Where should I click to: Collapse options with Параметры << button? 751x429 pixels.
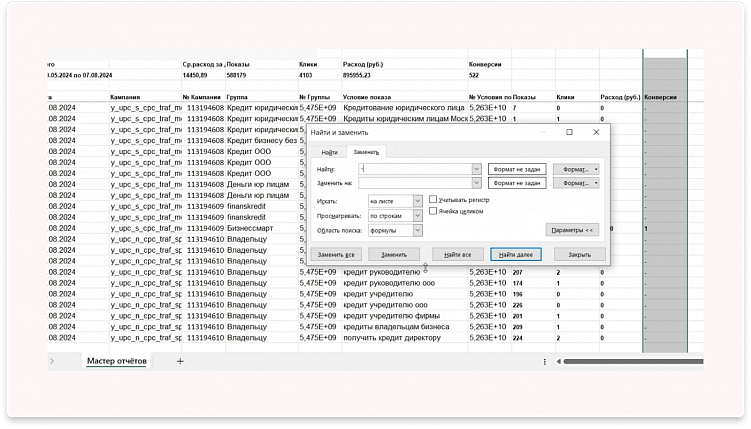click(572, 229)
